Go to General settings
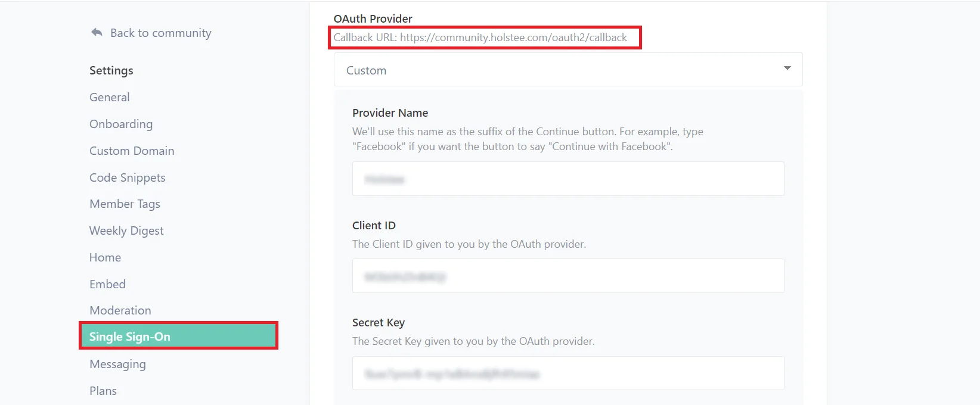980x405 pixels. pyautogui.click(x=109, y=97)
